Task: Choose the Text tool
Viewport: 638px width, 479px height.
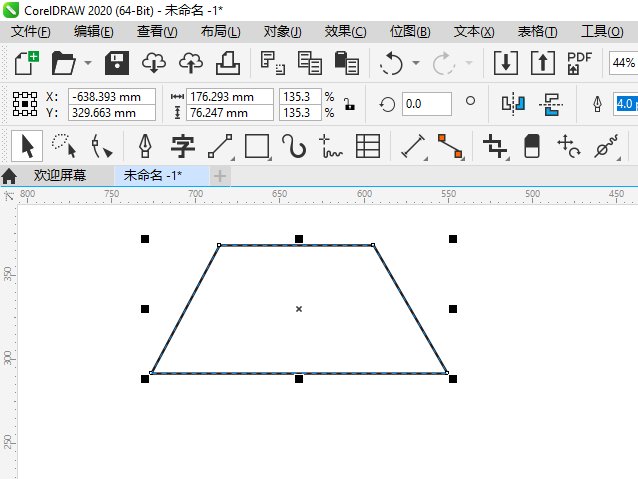Action: 182,147
